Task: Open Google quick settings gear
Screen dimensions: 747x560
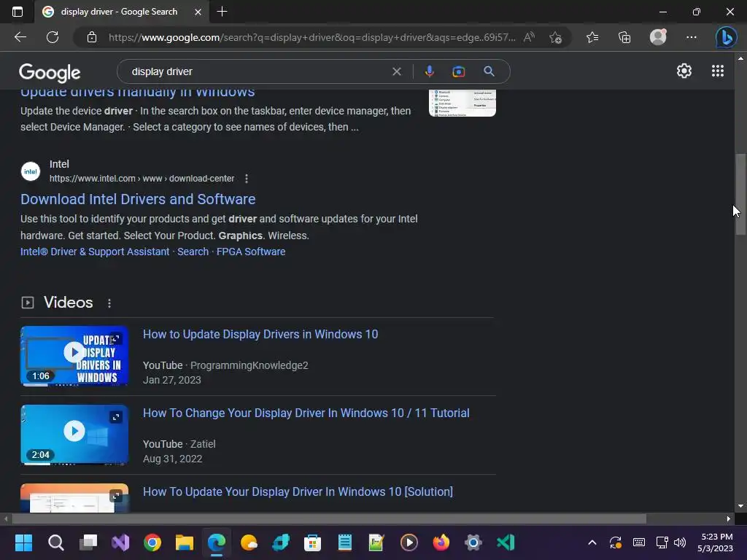Action: click(684, 71)
